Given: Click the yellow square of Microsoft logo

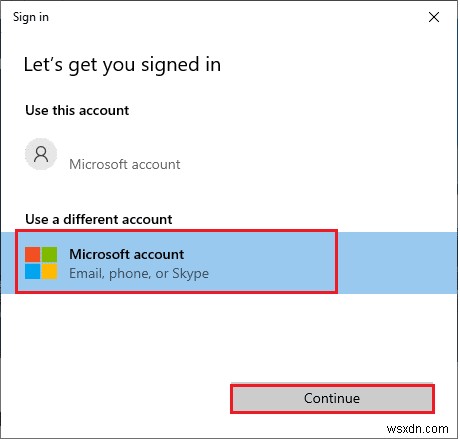Looking at the screenshot, I should tap(49, 271).
